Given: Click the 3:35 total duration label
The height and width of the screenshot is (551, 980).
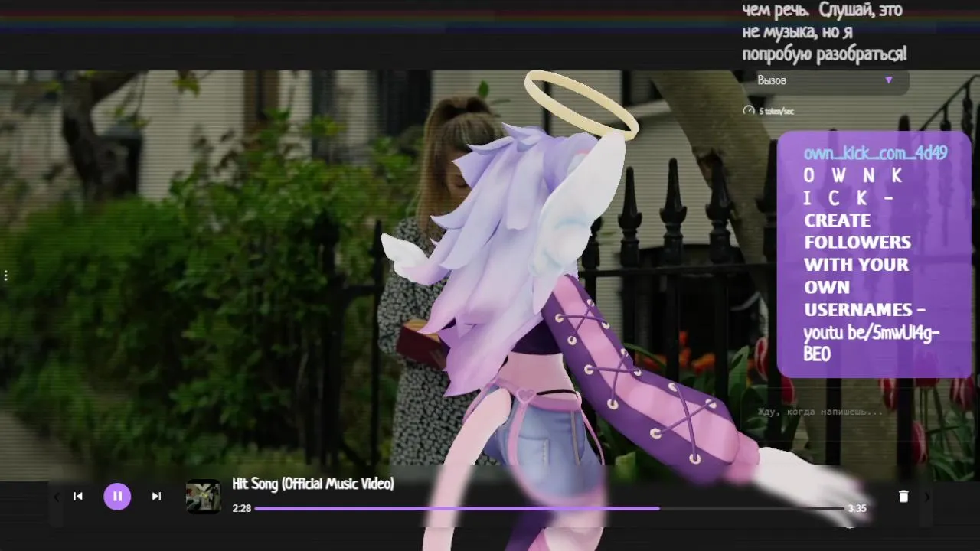Looking at the screenshot, I should tap(857, 508).
